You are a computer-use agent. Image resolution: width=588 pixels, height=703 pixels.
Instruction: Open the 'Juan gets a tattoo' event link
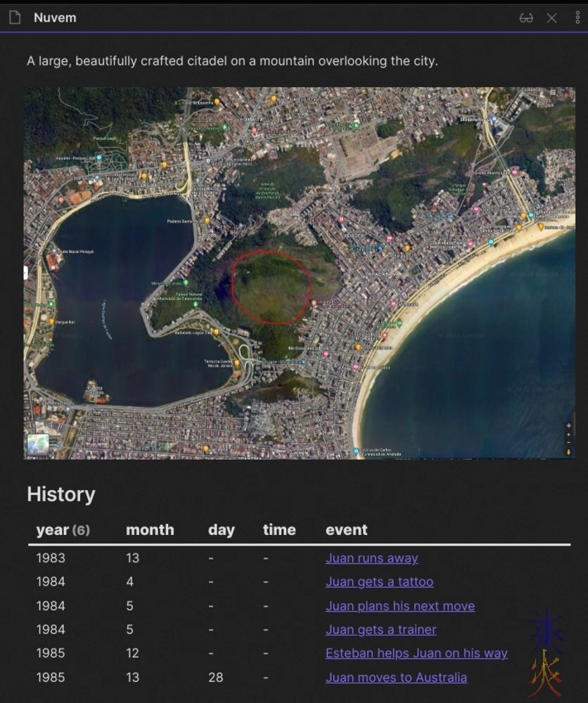[x=379, y=582]
